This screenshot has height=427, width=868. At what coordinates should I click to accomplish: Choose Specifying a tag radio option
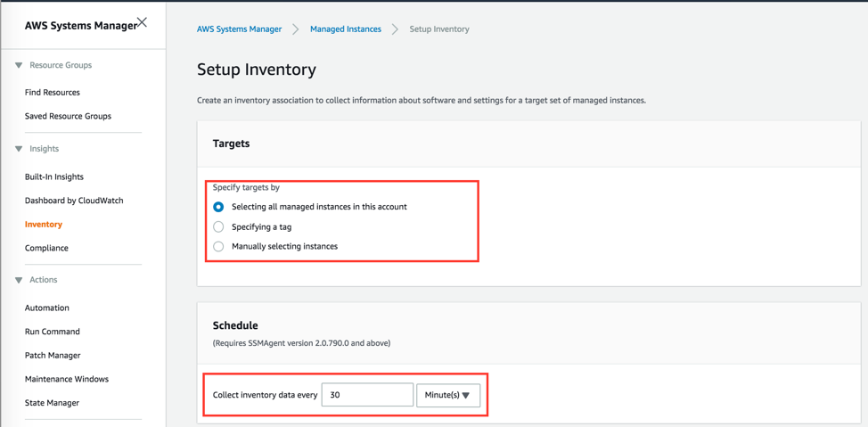218,226
